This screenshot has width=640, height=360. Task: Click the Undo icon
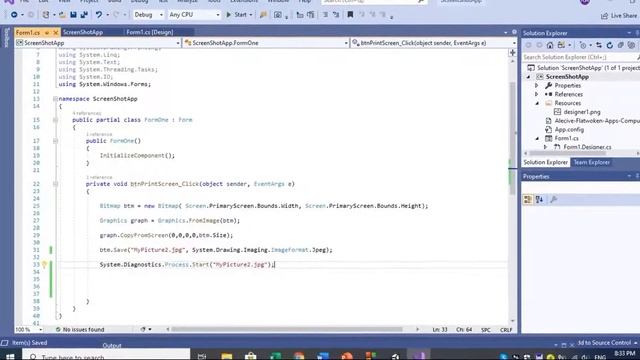click(99, 15)
